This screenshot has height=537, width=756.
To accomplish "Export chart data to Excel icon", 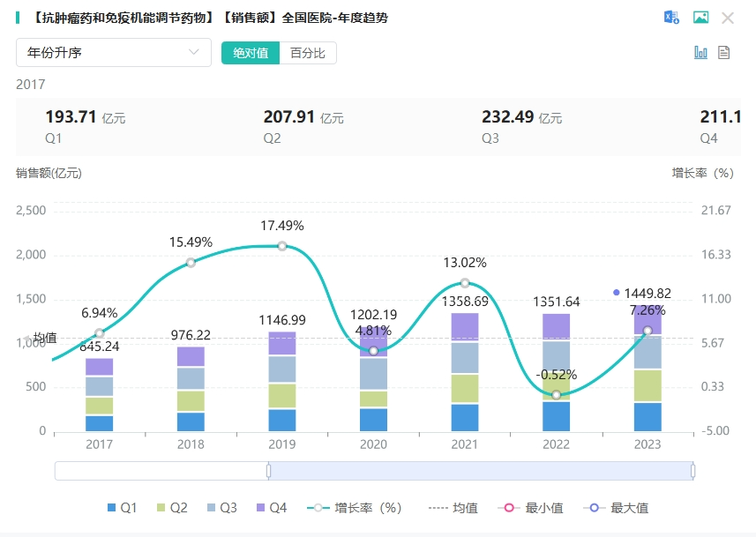I will (x=671, y=18).
